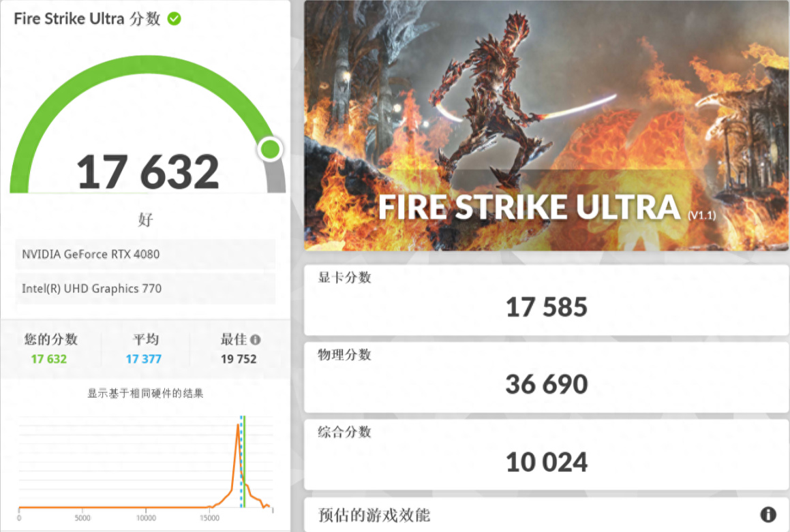Image resolution: width=790 pixels, height=532 pixels.
Task: Expand the 预估的游戏效能 section
Action: 546,515
